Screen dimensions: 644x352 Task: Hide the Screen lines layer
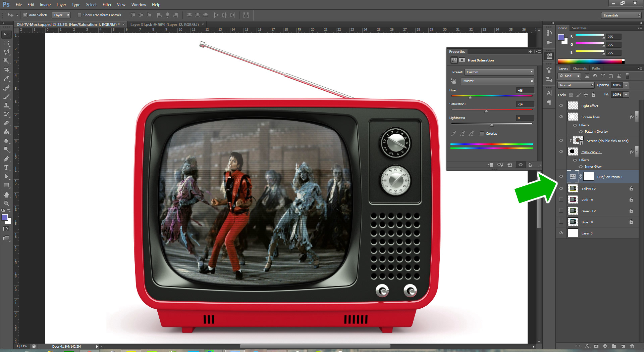point(561,117)
